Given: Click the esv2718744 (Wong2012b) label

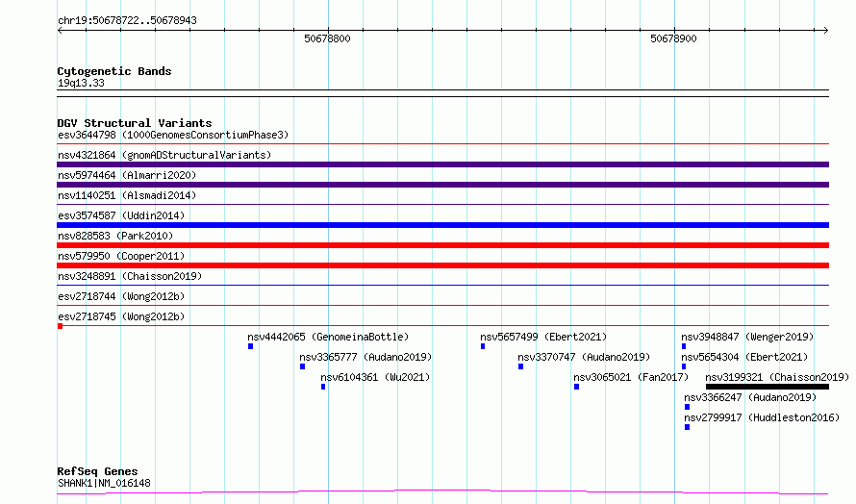Looking at the screenshot, I should tap(121, 296).
